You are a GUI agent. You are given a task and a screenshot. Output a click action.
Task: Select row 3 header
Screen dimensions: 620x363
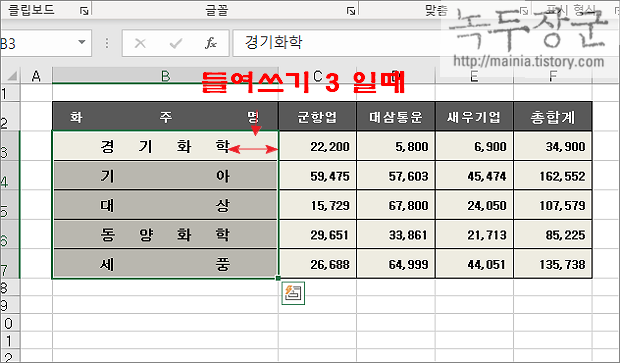[9, 146]
